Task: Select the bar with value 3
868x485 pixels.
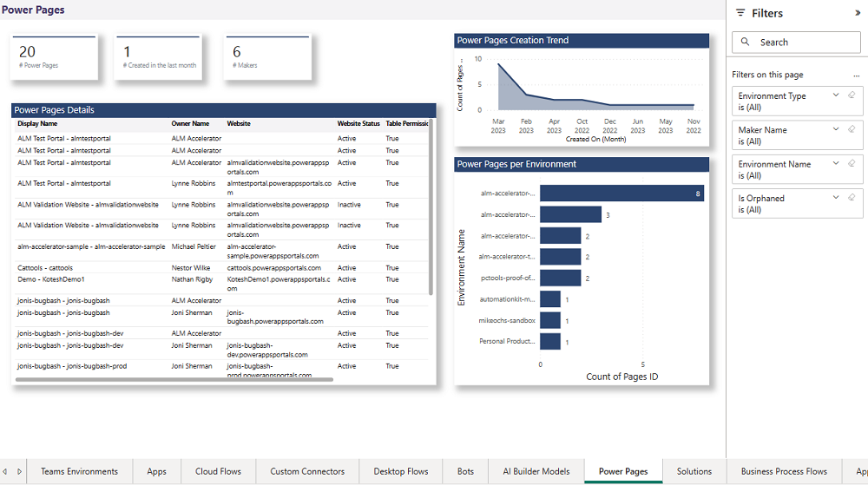Action: point(571,214)
